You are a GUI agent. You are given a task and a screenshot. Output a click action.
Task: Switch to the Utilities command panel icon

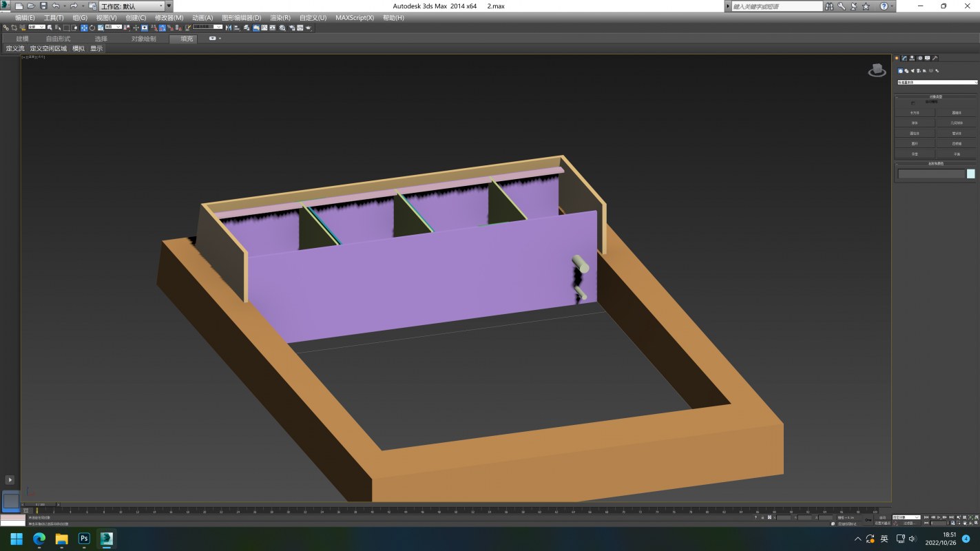935,58
